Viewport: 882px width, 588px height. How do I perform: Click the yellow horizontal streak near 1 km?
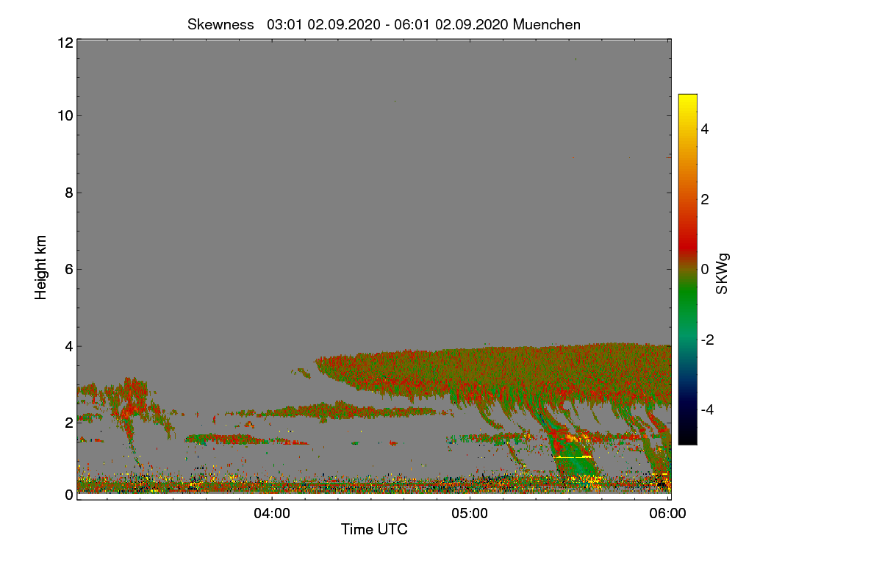click(574, 457)
